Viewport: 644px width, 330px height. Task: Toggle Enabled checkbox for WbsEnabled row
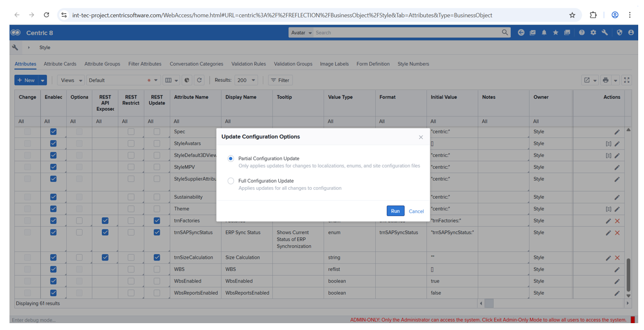[x=53, y=281]
